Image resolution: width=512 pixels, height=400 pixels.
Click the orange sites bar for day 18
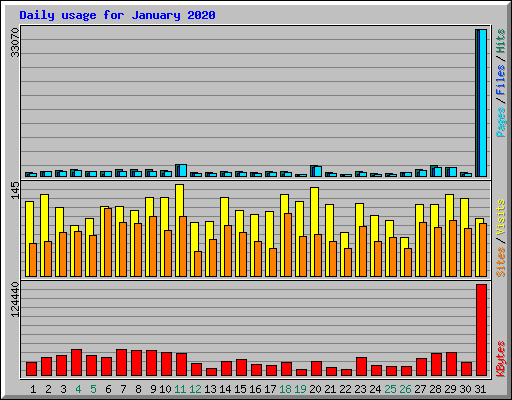[x=288, y=245]
